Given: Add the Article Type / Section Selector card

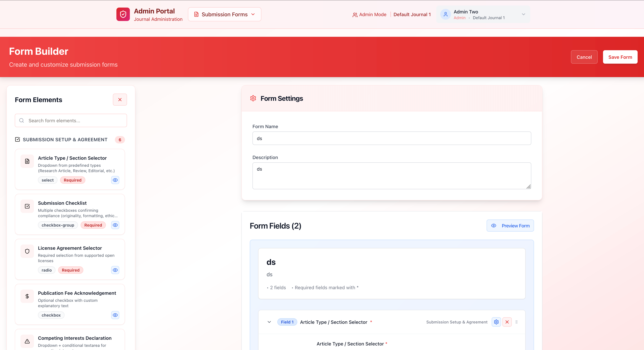Looking at the screenshot, I should (x=70, y=169).
